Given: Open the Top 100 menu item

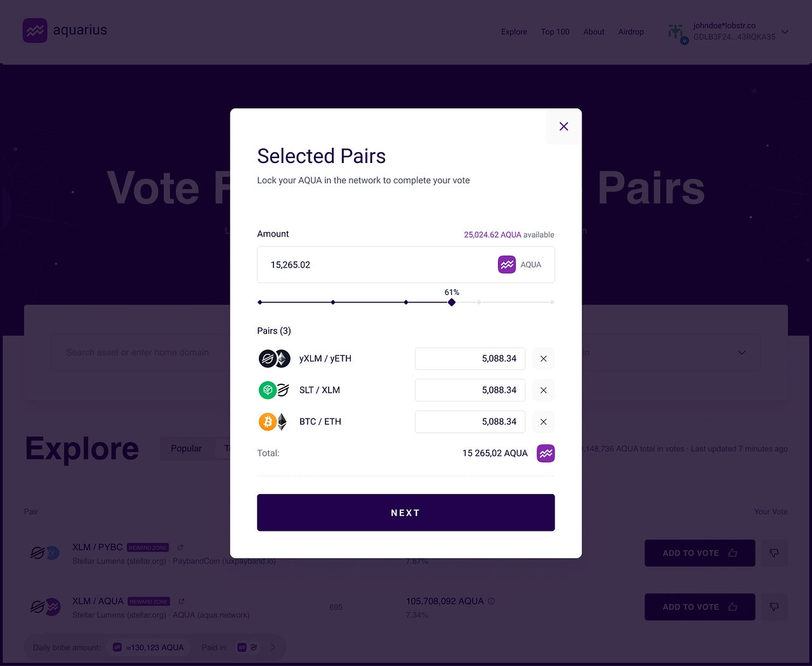Looking at the screenshot, I should pyautogui.click(x=555, y=32).
